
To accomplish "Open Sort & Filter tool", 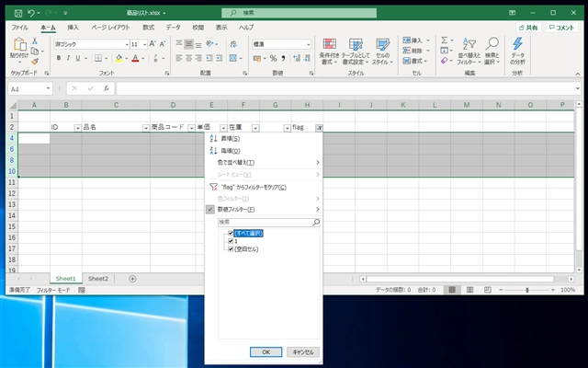I will [469, 52].
